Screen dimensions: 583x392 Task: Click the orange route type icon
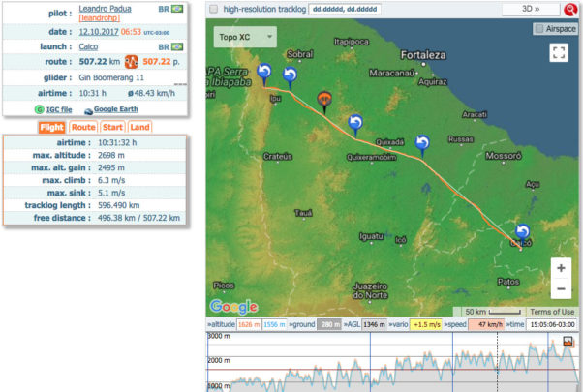(x=131, y=62)
